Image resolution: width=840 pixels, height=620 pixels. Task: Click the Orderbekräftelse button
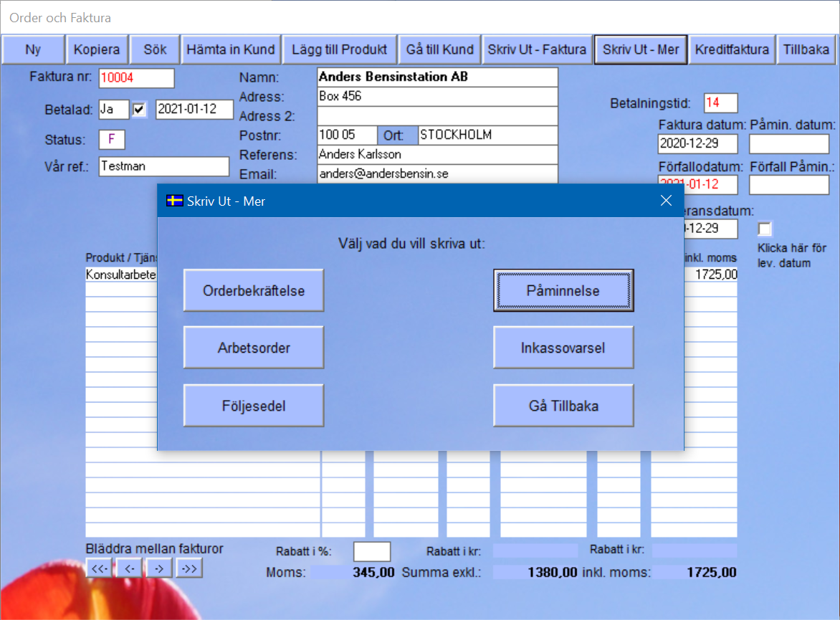point(254,290)
